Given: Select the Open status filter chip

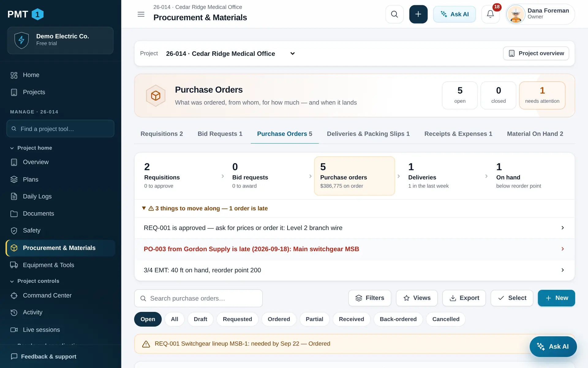Looking at the screenshot, I should pos(148,319).
